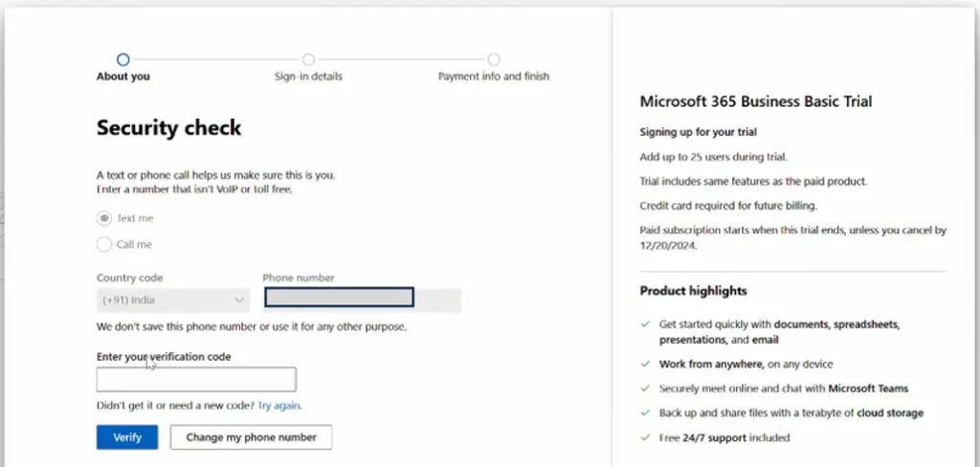Viewport: 980px width, 467px height.
Task: Click checkmark beside Free 24/7 support
Action: (x=646, y=437)
